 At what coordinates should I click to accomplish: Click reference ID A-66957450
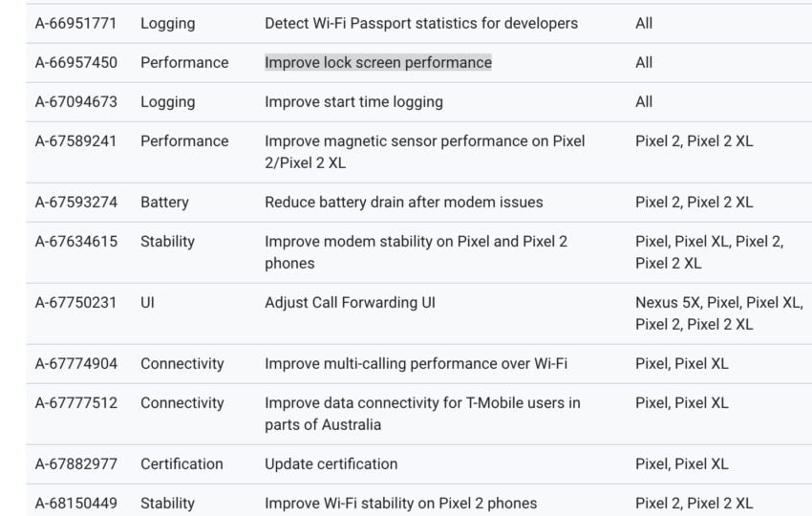click(76, 63)
